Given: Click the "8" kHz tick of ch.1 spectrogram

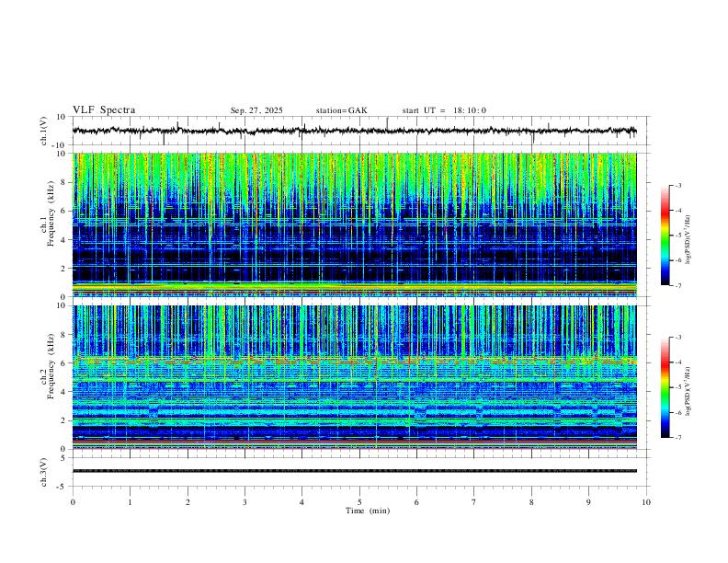Looking at the screenshot, I should coord(64,182).
